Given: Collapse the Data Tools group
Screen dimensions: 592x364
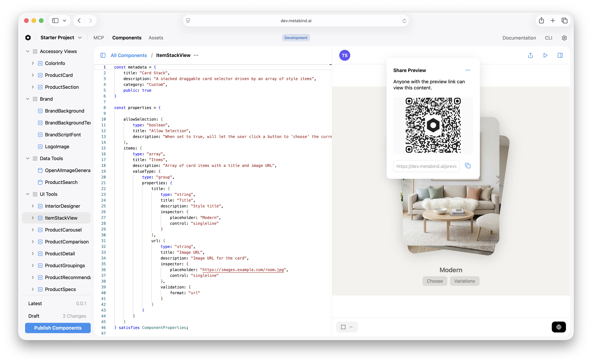Looking at the screenshot, I should tap(28, 158).
